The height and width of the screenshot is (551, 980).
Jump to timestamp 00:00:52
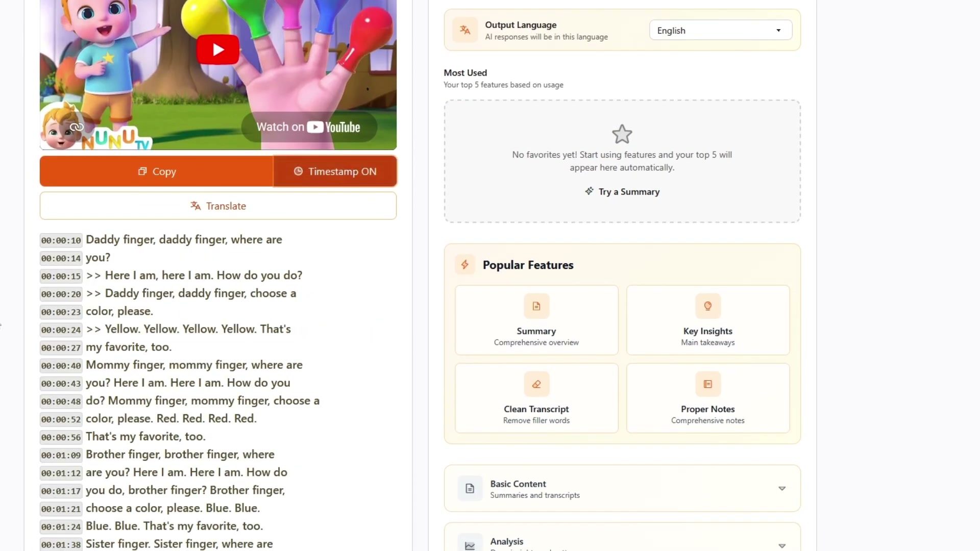coord(61,419)
